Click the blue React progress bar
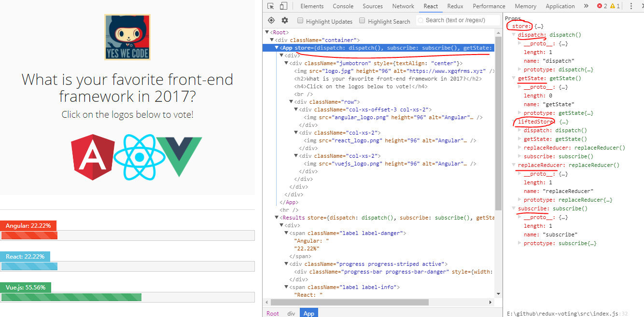Viewport: 644px width, 317px height. point(29,266)
